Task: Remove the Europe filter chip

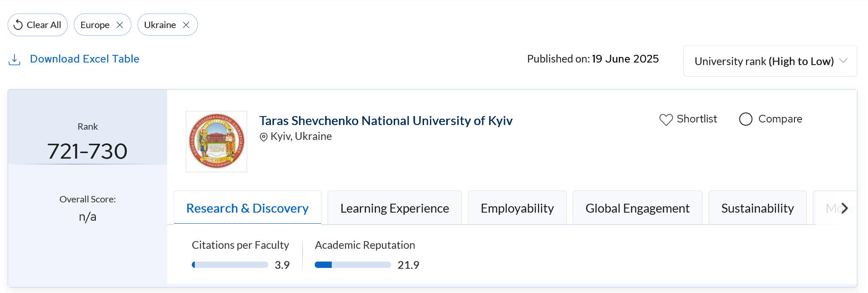Action: (x=120, y=25)
